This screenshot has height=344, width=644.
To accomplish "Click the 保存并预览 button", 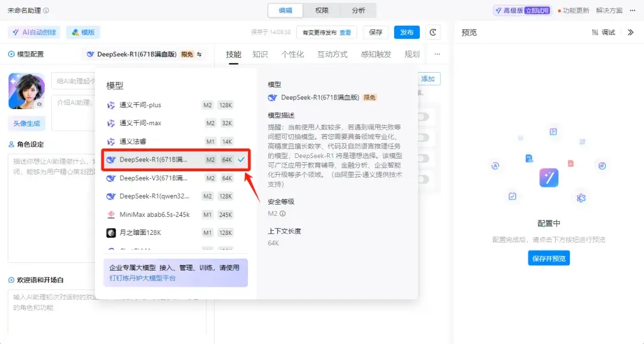I will (x=549, y=258).
